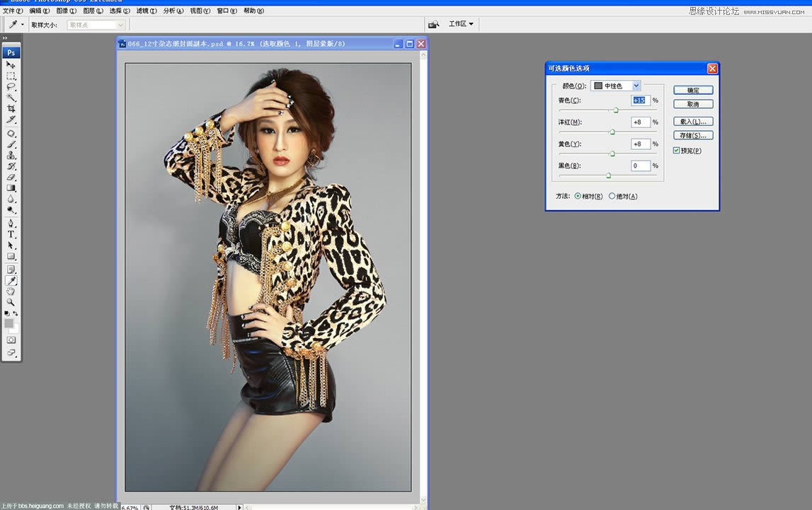812x510 pixels.
Task: Click the Ps logo atop the toolbox
Action: (11, 52)
